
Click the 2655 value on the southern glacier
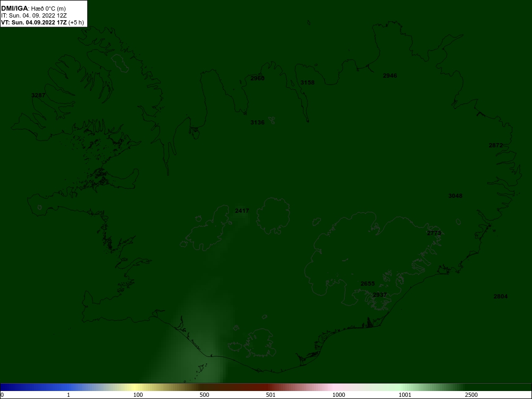pos(368,284)
